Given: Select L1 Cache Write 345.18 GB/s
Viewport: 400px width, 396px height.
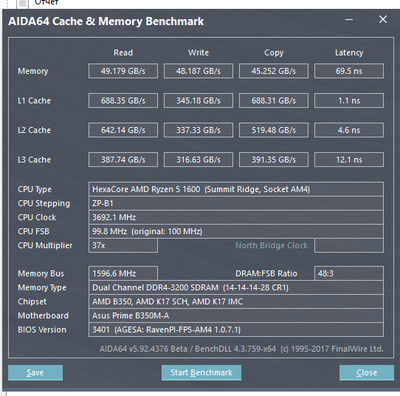Looking at the screenshot, I should pos(198,101).
